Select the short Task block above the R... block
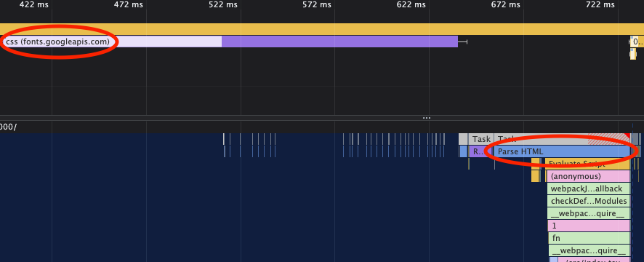The height and width of the screenshot is (262, 644). (x=481, y=139)
